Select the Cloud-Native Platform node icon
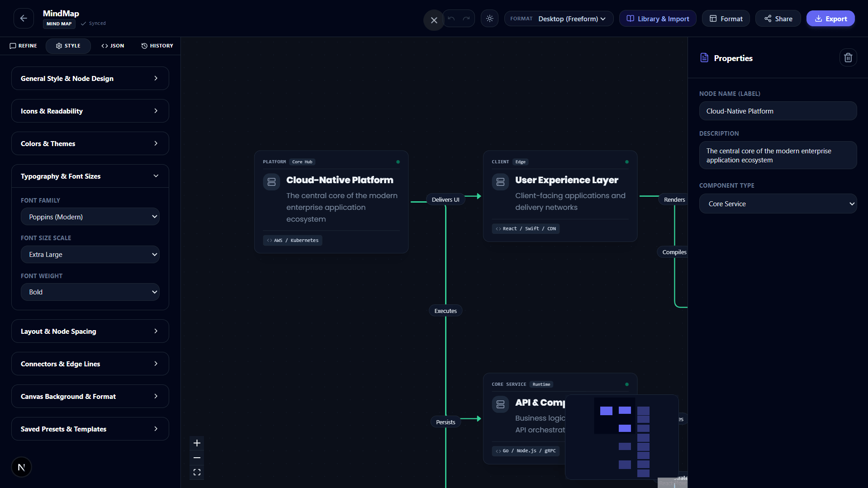This screenshot has height=488, width=868. pos(271,182)
